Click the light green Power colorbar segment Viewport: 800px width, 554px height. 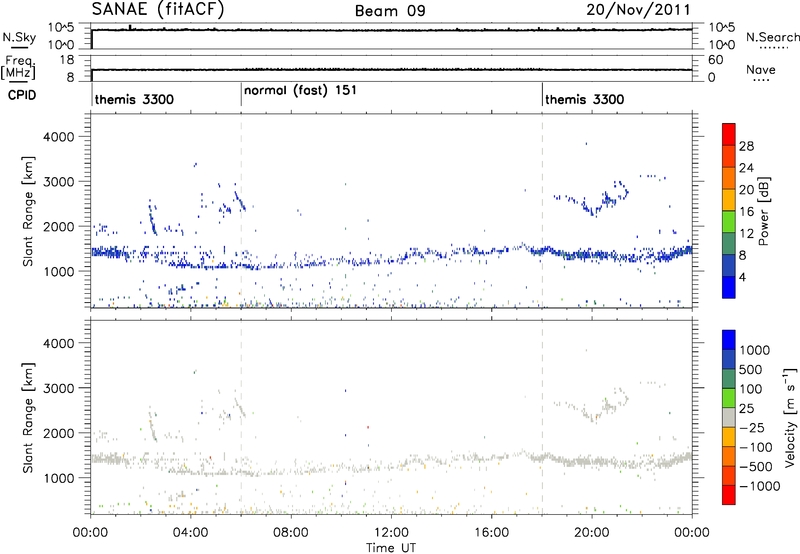[729, 221]
